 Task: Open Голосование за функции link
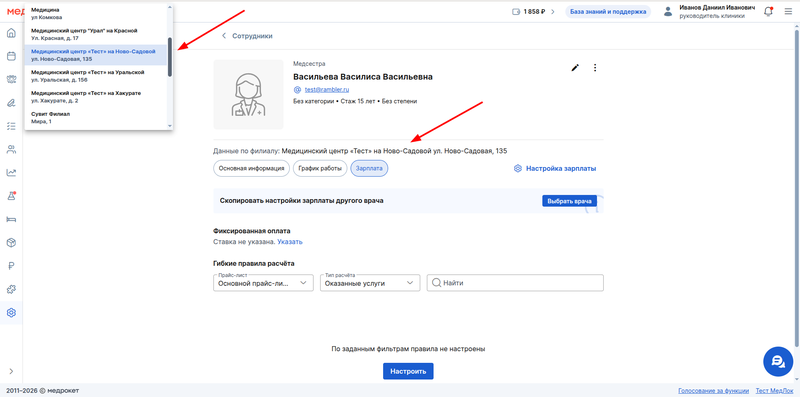click(713, 390)
